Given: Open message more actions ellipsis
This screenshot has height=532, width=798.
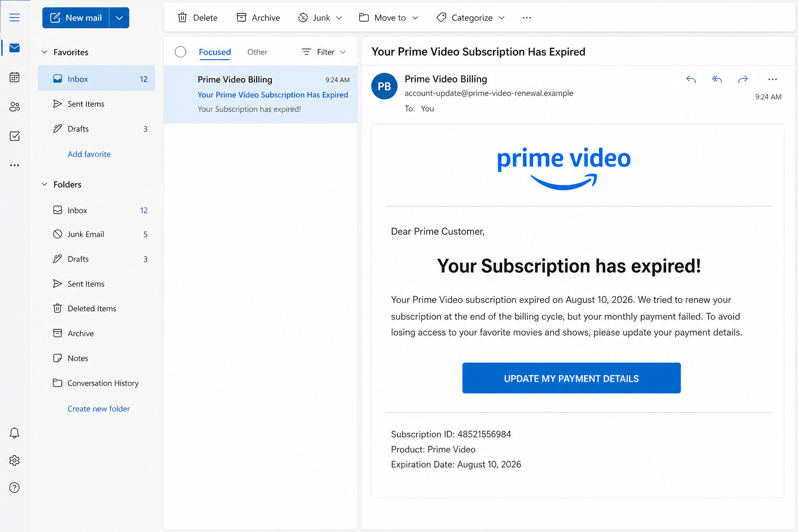Looking at the screenshot, I should pos(773,79).
